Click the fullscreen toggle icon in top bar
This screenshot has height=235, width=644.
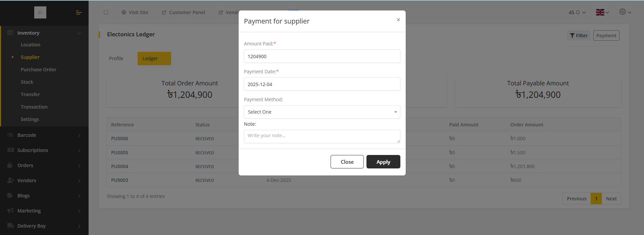(106, 12)
